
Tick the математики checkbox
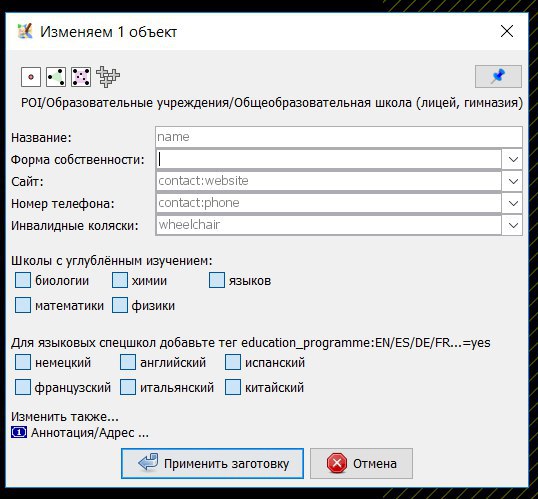pyautogui.click(x=23, y=305)
